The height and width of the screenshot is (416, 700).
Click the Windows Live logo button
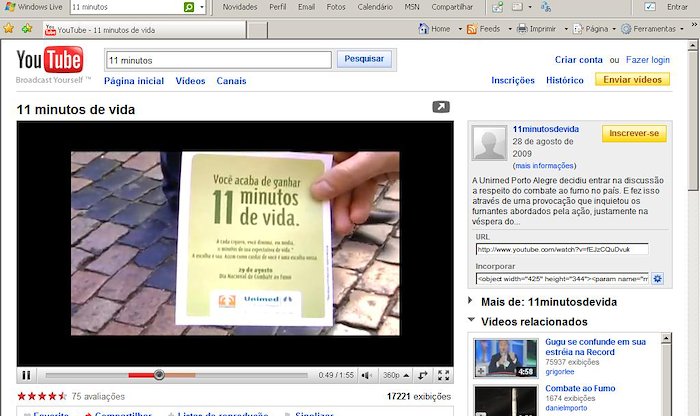[34, 7]
